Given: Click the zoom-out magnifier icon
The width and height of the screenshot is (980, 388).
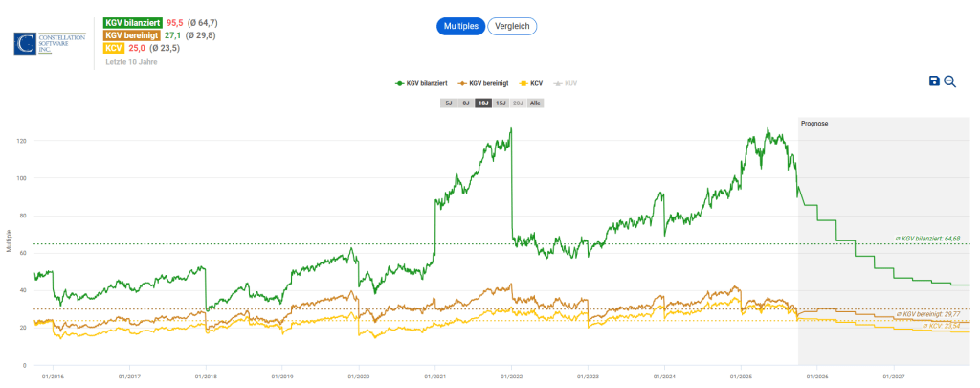Looking at the screenshot, I should point(950,81).
